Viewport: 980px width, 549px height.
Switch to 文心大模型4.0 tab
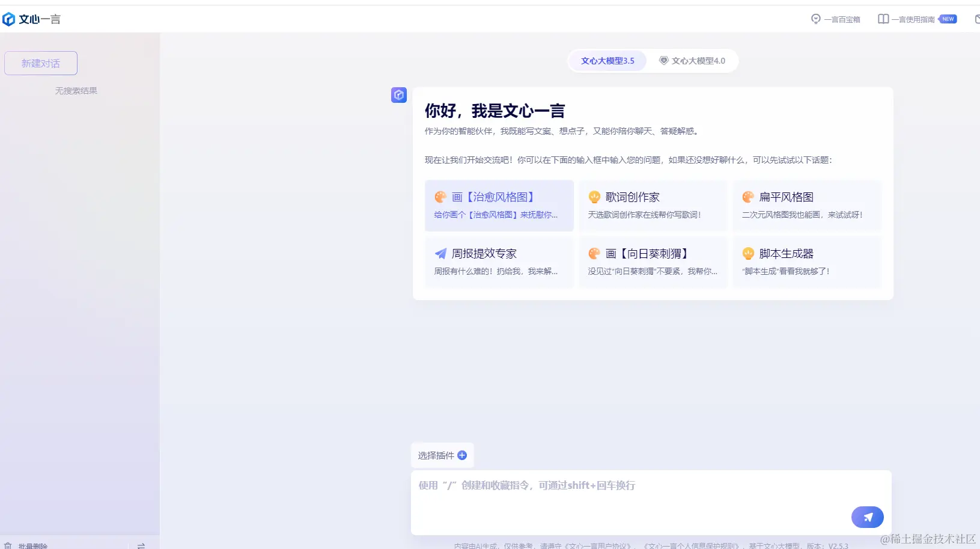pyautogui.click(x=692, y=61)
